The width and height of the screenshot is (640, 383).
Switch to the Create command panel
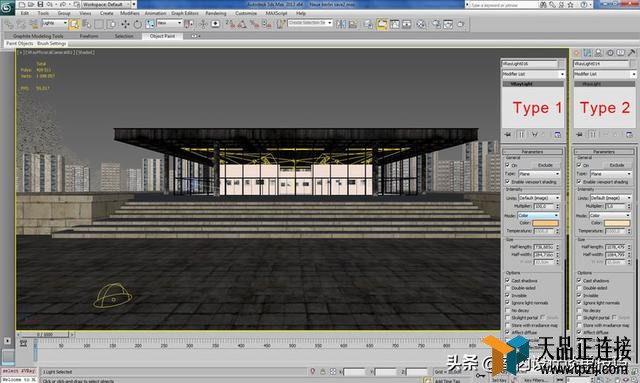click(576, 53)
